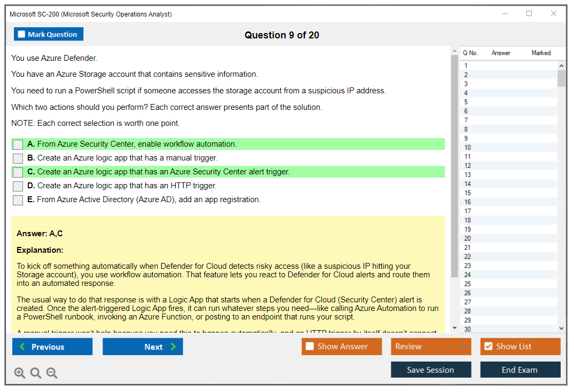Image resolution: width=574 pixels, height=392 pixels.
Task: Click the reset zoom magnifier icon
Action: pyautogui.click(x=36, y=373)
